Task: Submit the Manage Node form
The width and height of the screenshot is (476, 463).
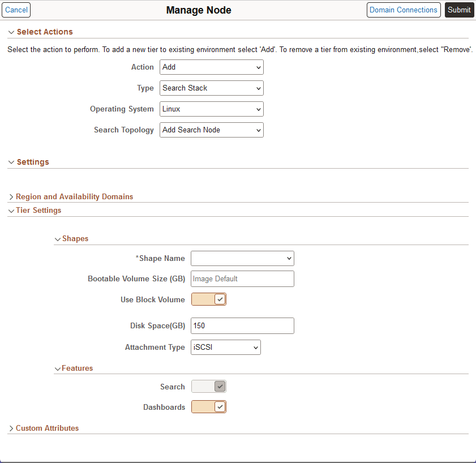Action: [x=459, y=10]
